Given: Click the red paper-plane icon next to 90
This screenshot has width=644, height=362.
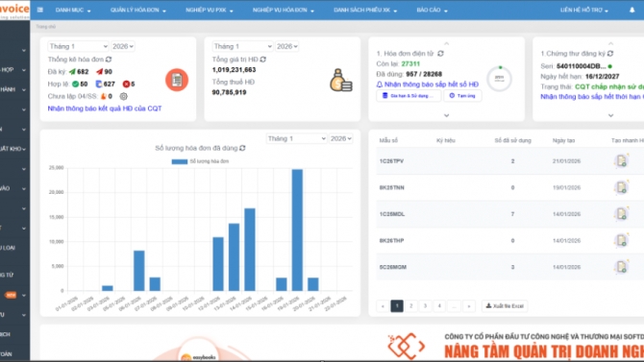Looking at the screenshot, I should [99, 72].
